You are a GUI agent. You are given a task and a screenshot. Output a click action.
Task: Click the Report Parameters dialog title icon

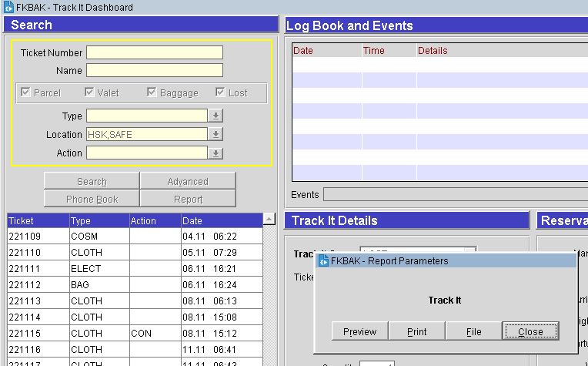pos(323,261)
